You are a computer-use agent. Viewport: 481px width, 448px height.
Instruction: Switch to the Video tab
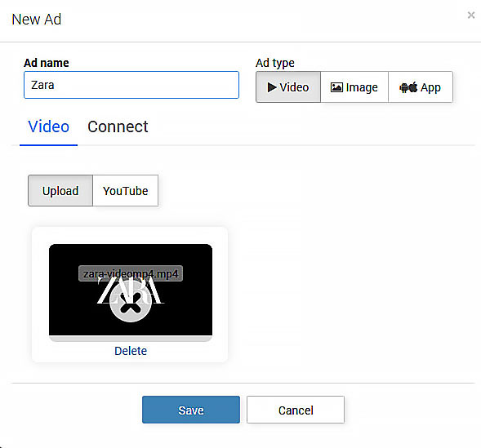[x=48, y=126]
